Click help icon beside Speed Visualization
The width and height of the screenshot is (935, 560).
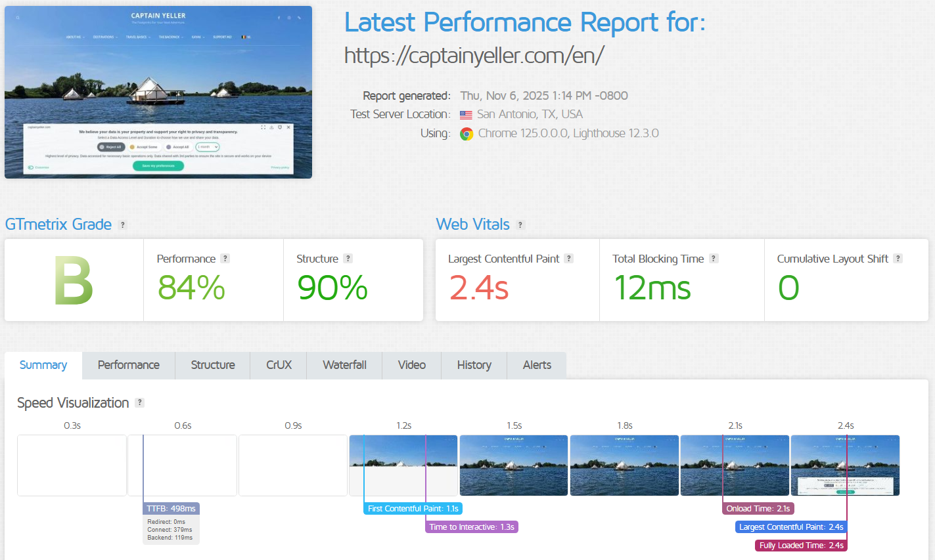pyautogui.click(x=139, y=402)
